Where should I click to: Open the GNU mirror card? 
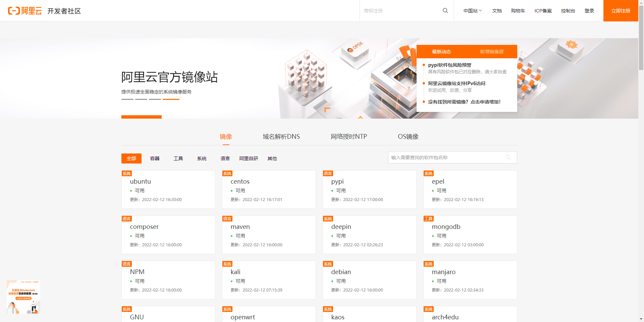pos(168,314)
